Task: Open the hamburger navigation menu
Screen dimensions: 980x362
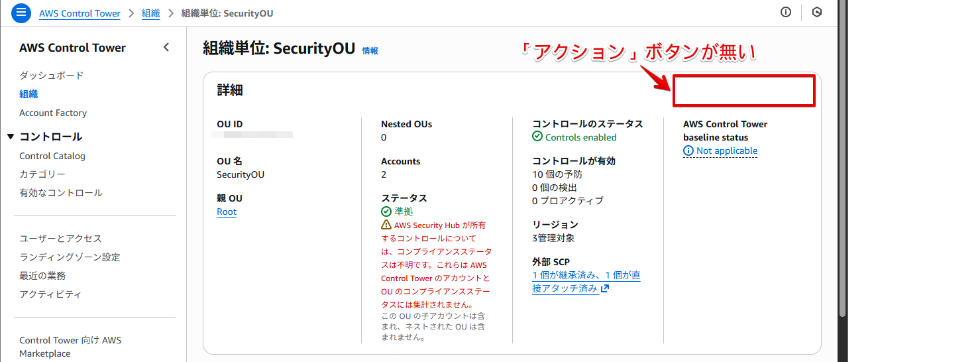Action: point(21,13)
